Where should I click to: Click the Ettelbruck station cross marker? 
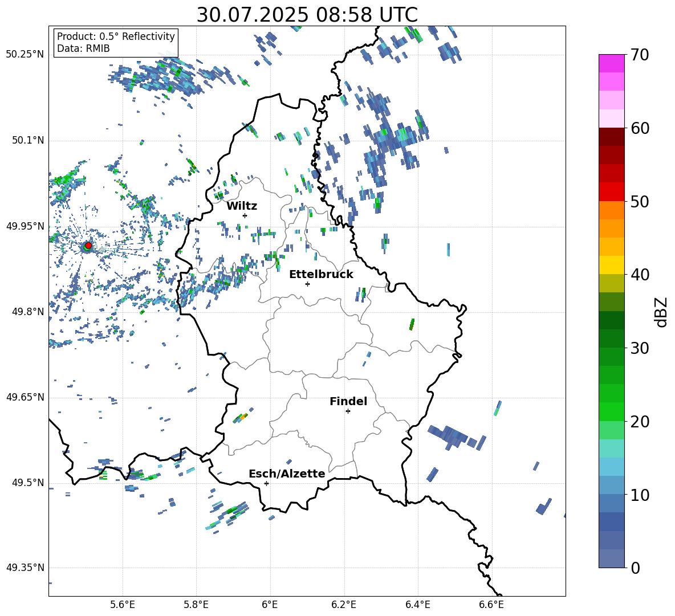(307, 284)
